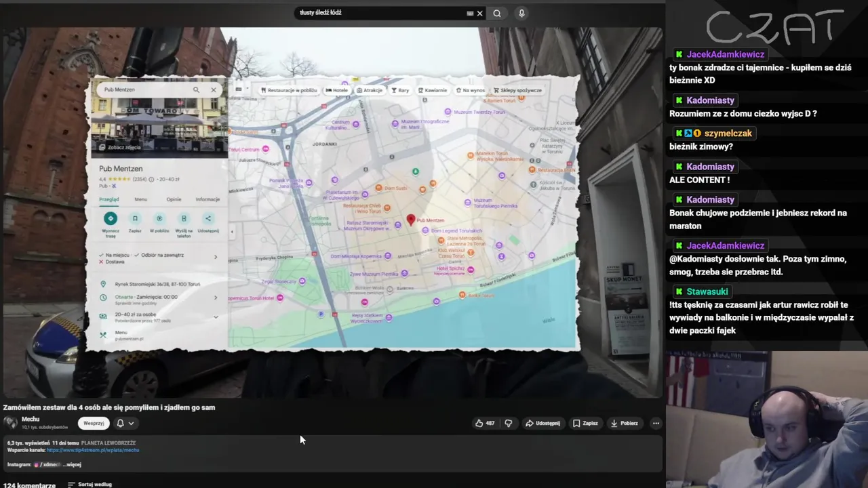Click chat message 'bieżnik zimowy?'
The width and height of the screenshot is (868, 488).
(701, 146)
